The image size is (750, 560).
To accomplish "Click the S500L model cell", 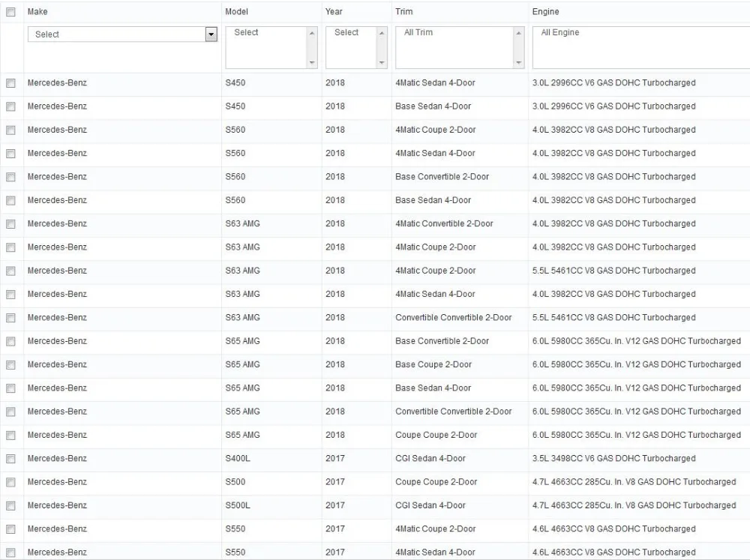I will pyautogui.click(x=238, y=505).
